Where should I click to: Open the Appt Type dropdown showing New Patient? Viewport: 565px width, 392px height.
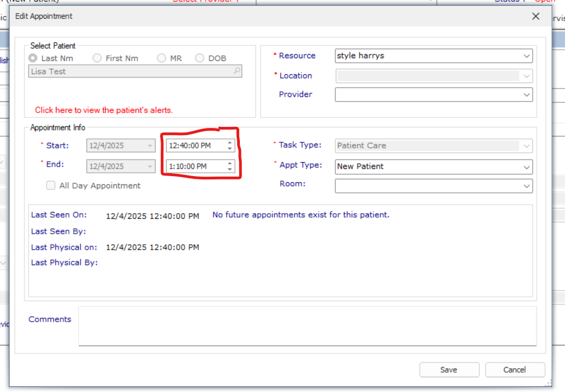[x=434, y=167]
